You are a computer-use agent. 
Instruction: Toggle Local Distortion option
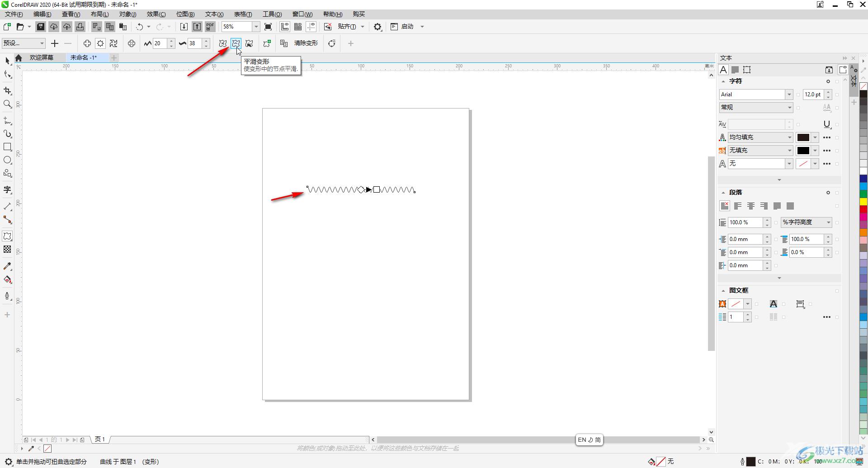(249, 43)
